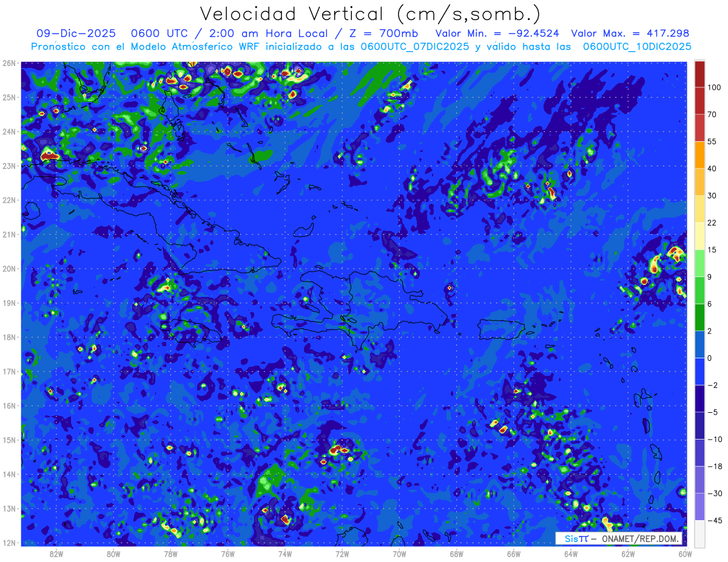Image resolution: width=728 pixels, height=562 pixels.
Task: Pick the navy swatch between -5 and -2
Action: pyautogui.click(x=699, y=398)
